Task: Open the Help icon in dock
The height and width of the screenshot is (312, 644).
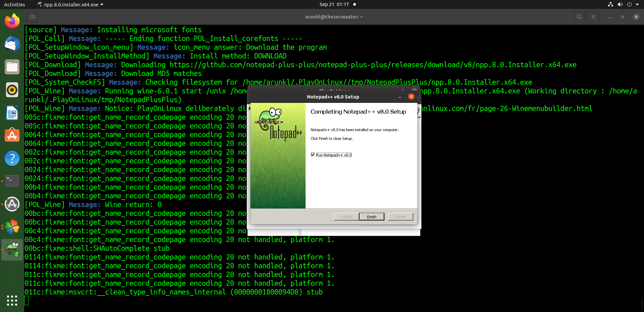Action: pyautogui.click(x=12, y=158)
